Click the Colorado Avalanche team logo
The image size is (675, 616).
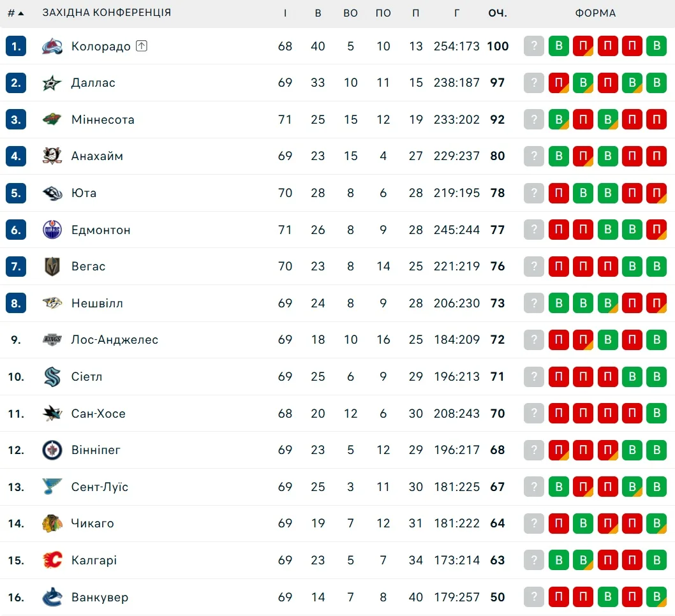[52, 46]
